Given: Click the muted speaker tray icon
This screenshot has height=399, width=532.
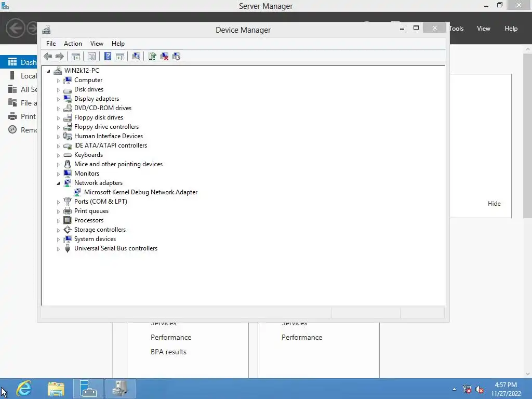Looking at the screenshot, I should pos(480,390).
